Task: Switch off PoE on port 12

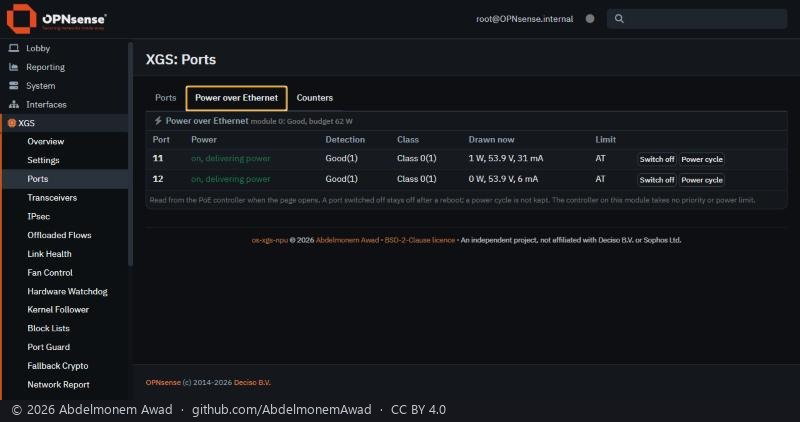Action: [657, 180]
